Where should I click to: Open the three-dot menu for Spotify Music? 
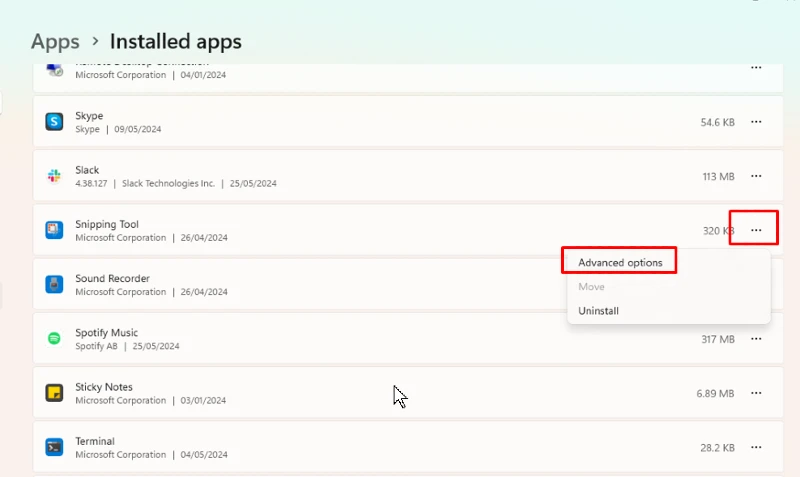pos(756,339)
